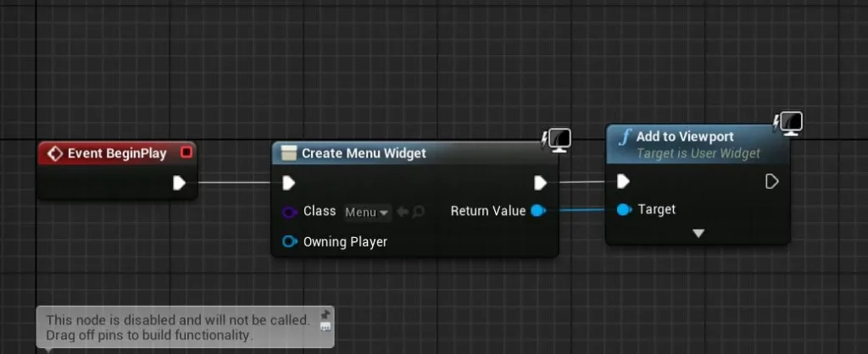This screenshot has width=868, height=354.
Task: Click the function icon on Add to Viewport
Action: (x=625, y=137)
